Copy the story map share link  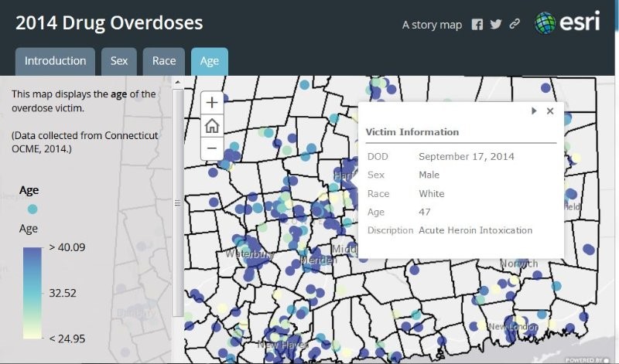515,24
